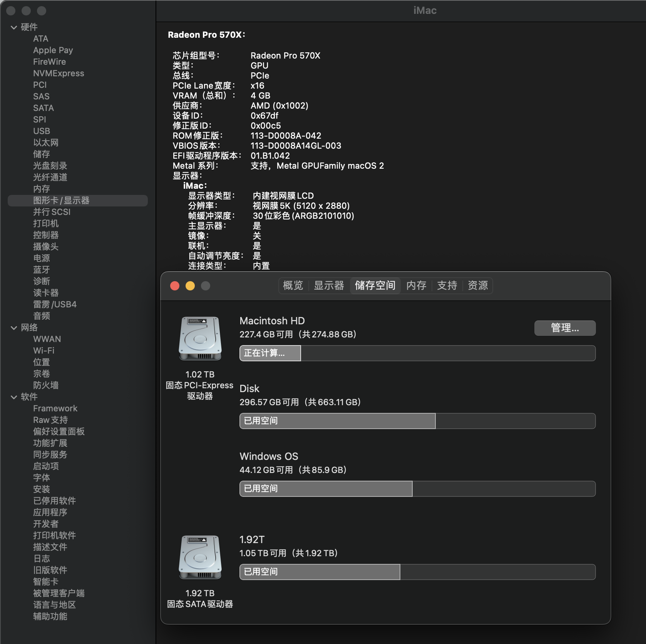Open 音频 in the hardware list

(x=42, y=316)
